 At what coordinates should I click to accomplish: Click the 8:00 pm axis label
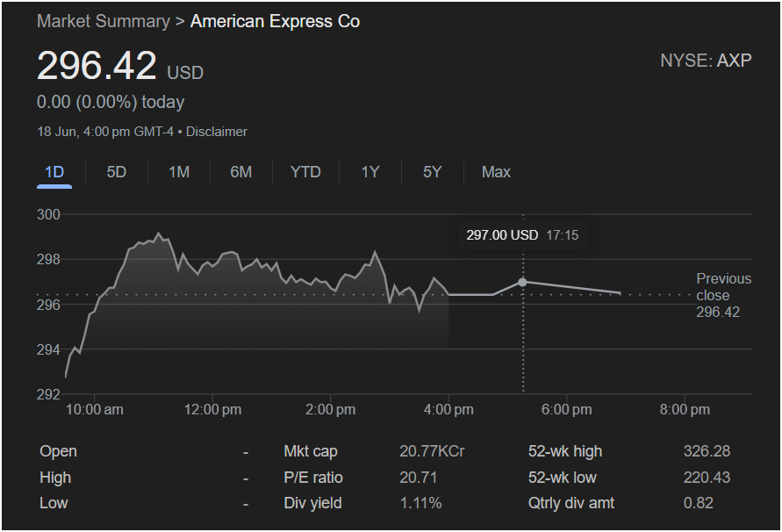point(685,410)
